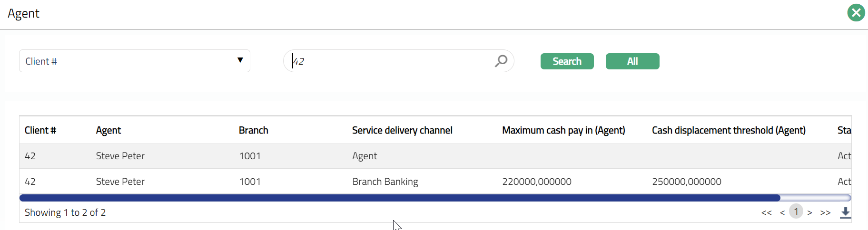
Task: Click the magnifying glass search icon
Action: 501,61
